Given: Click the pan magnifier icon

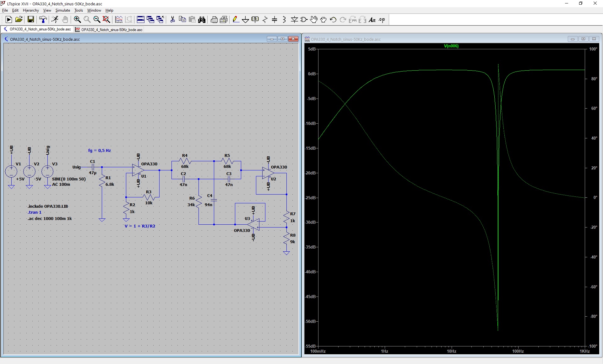Looking at the screenshot, I should click(87, 20).
